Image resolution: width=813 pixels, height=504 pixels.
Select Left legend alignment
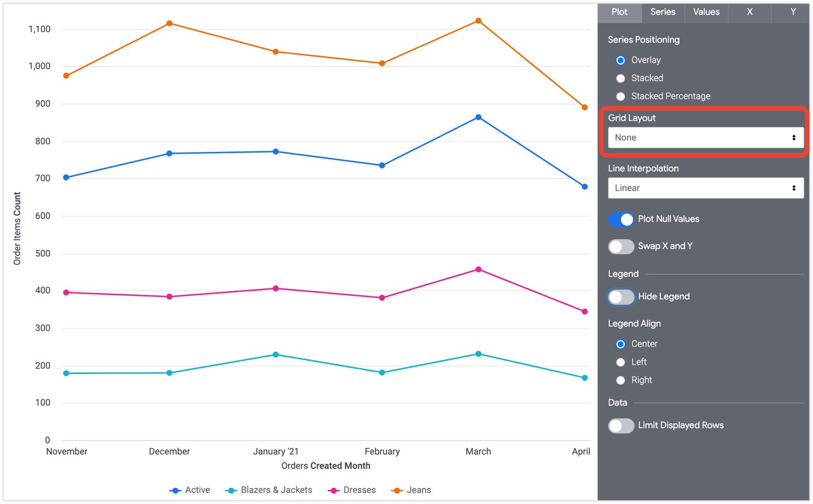point(621,362)
